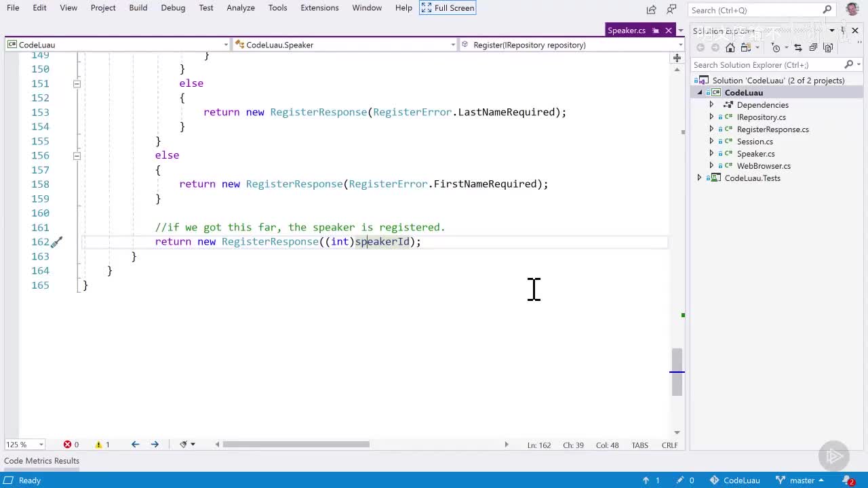Click the code cleanup broom icon

183,445
